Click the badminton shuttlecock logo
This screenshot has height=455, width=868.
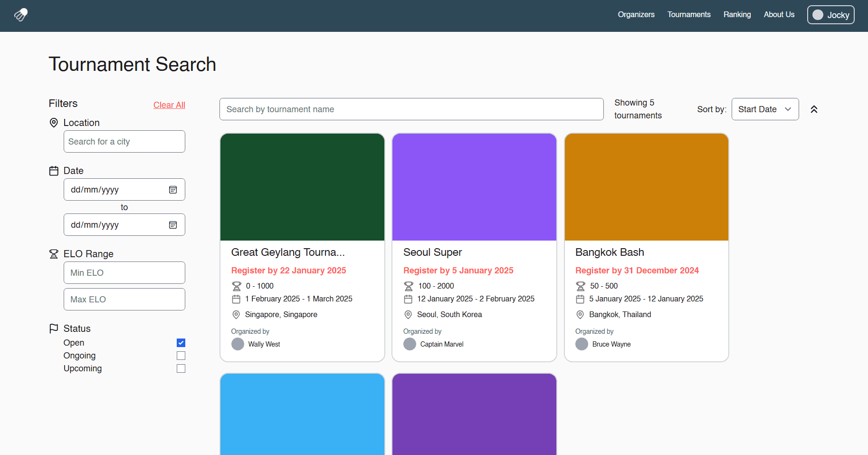[x=20, y=15]
